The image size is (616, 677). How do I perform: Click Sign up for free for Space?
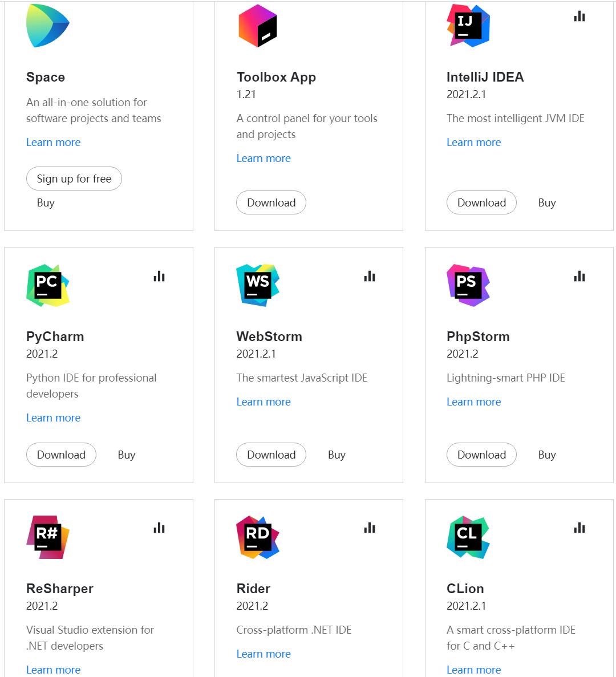coord(74,179)
